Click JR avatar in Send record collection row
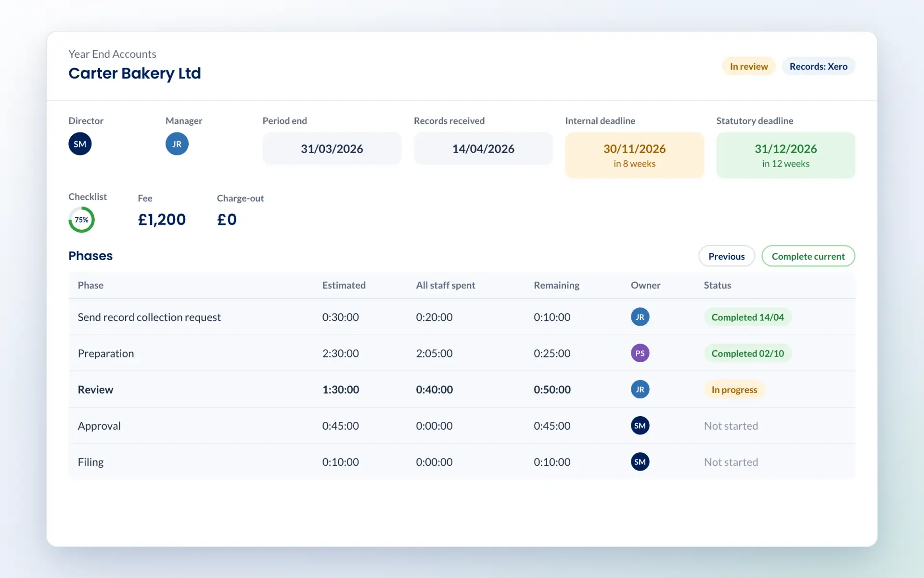924x578 pixels. click(x=640, y=317)
